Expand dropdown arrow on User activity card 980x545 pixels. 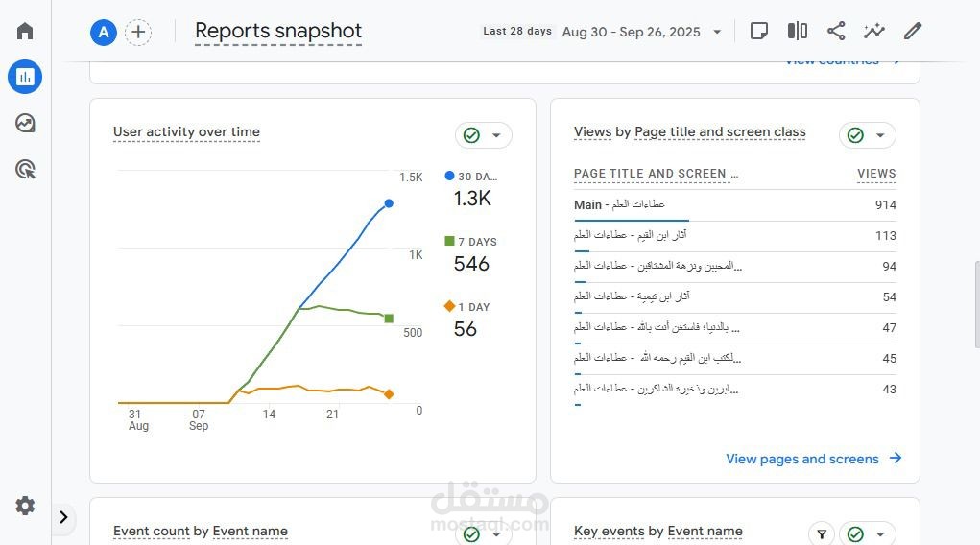point(496,135)
